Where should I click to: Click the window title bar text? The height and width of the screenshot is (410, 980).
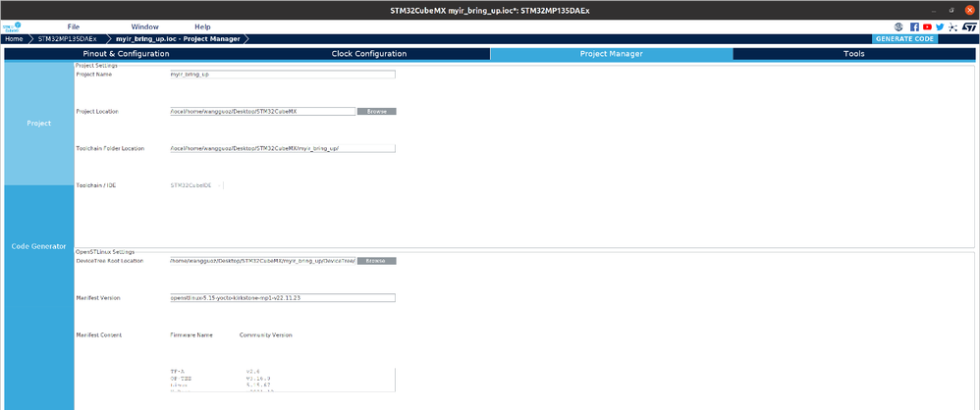click(x=490, y=10)
